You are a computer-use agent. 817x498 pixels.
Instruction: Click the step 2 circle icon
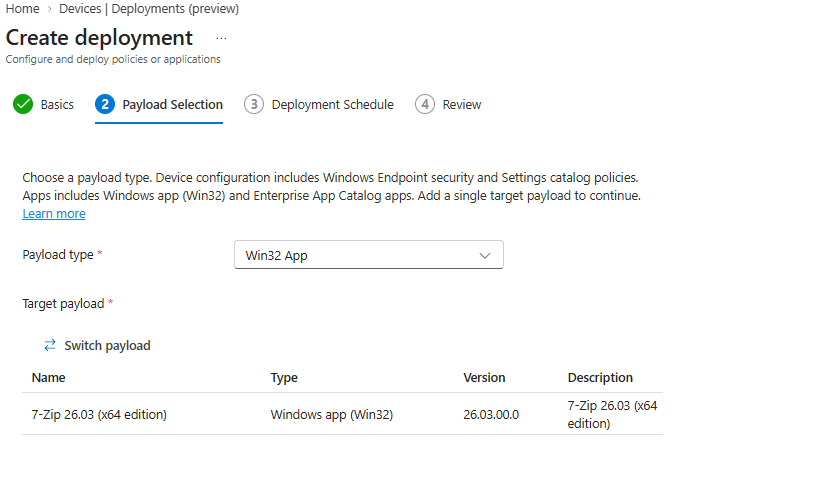[105, 104]
